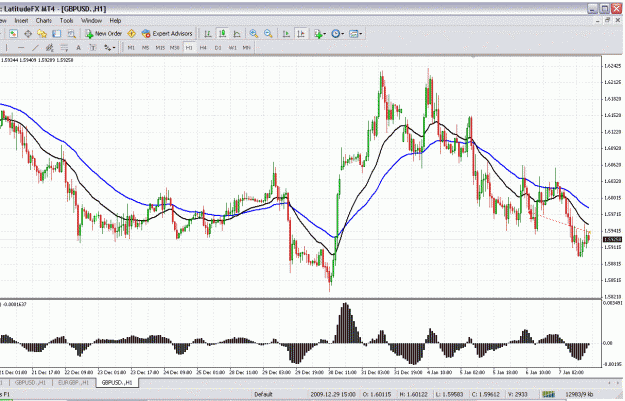Show the Terminal panel icon
Image resolution: width=625 pixels, height=401 pixels.
[57, 34]
